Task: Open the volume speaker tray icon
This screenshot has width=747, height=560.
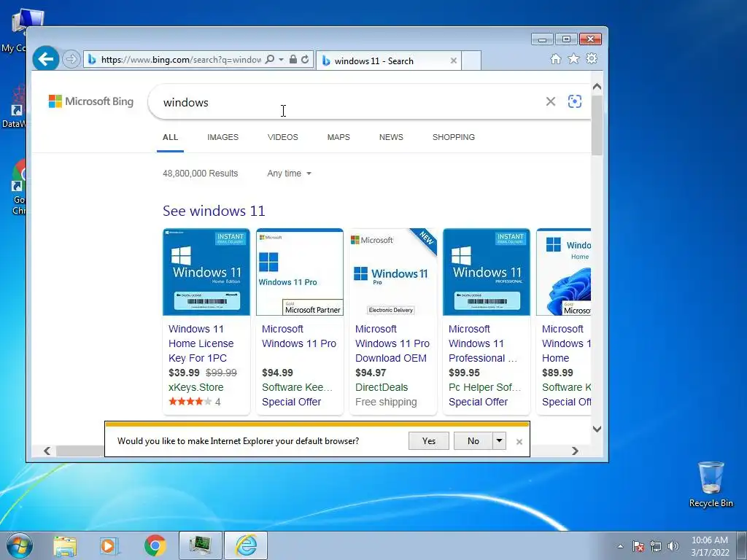Action: click(x=673, y=546)
